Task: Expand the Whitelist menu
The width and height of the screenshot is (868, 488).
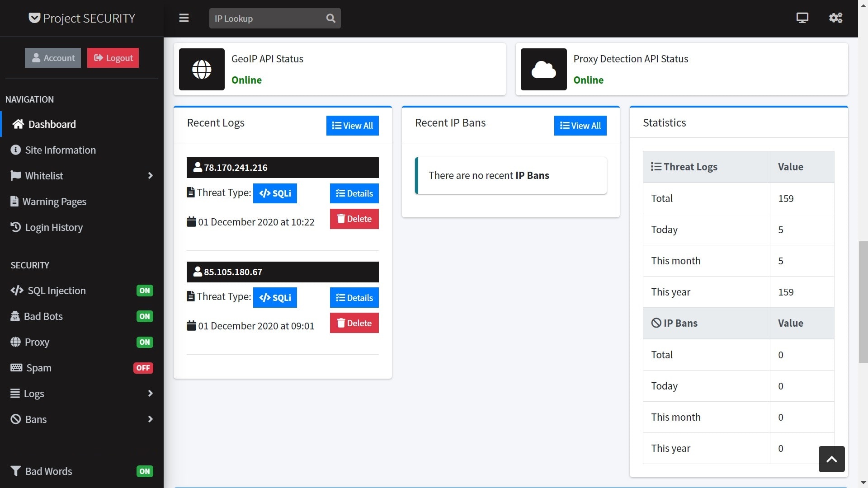Action: click(x=82, y=176)
